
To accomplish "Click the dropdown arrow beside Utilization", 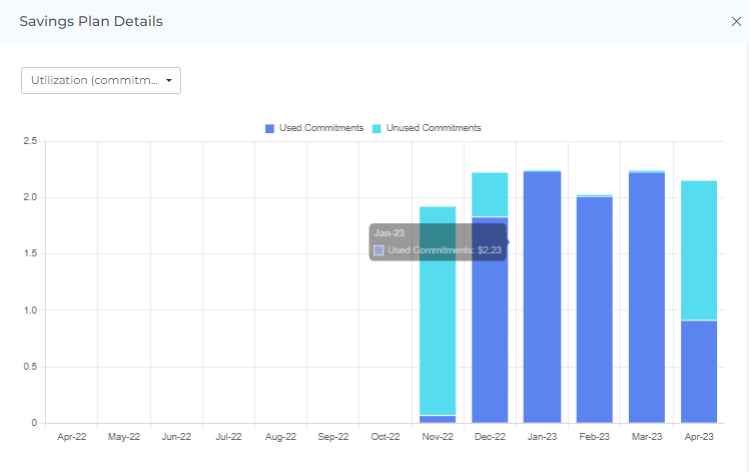I will coord(169,80).
